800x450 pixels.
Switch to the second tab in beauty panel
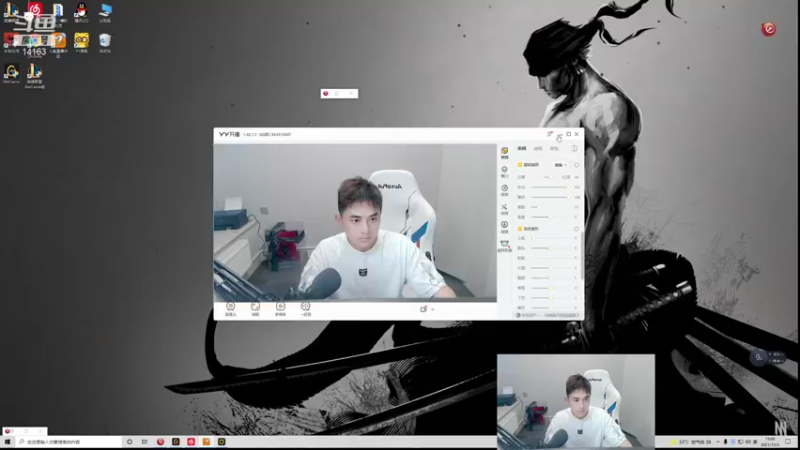tap(538, 148)
